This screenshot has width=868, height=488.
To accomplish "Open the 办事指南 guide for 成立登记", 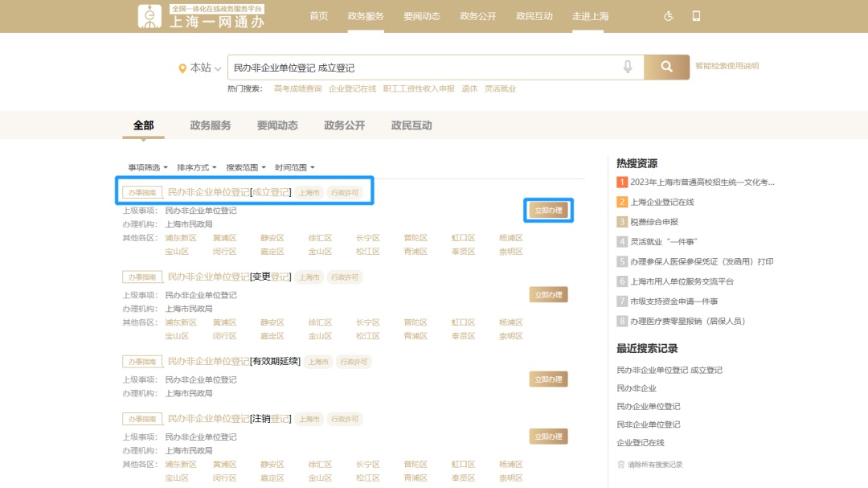I will coord(141,192).
